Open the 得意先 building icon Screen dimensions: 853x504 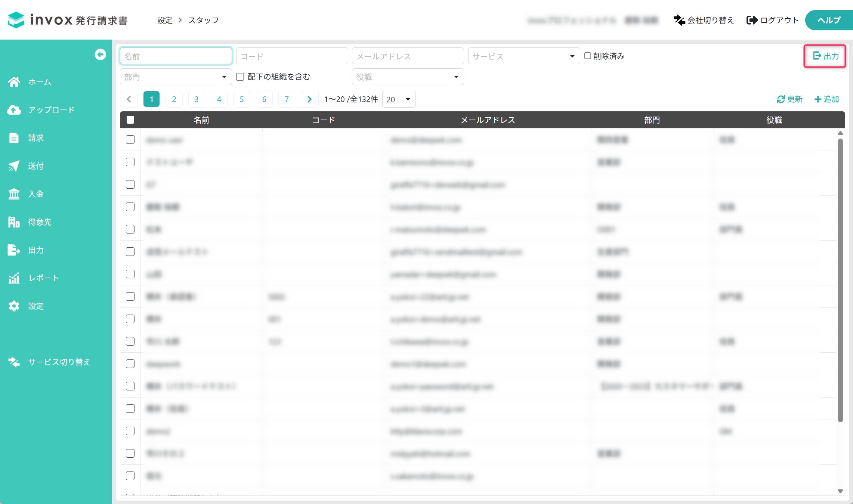pyautogui.click(x=14, y=222)
